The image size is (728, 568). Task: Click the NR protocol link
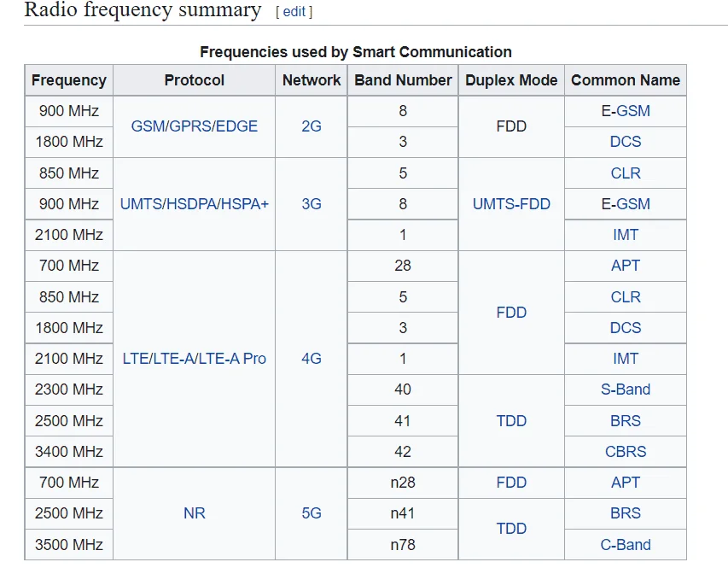[x=194, y=513]
